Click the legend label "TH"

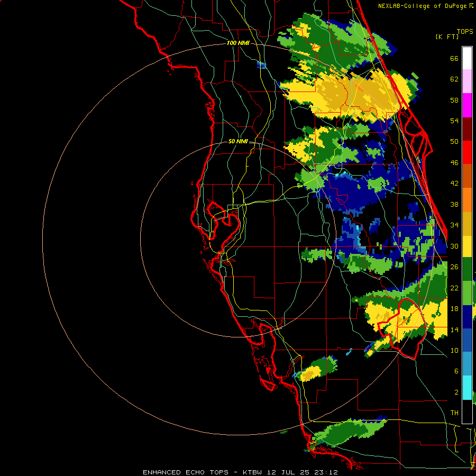click(454, 413)
